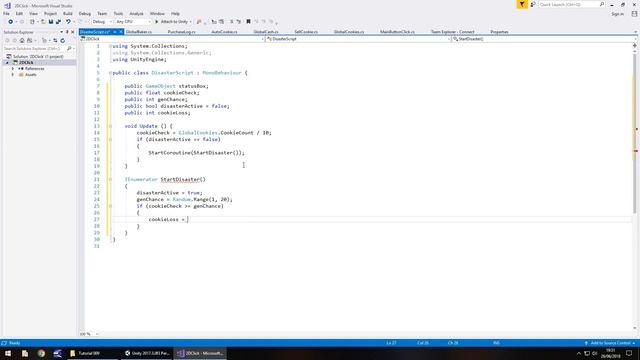Open the Debug configuration dropdown
The width and height of the screenshot is (640, 360).
point(101,22)
